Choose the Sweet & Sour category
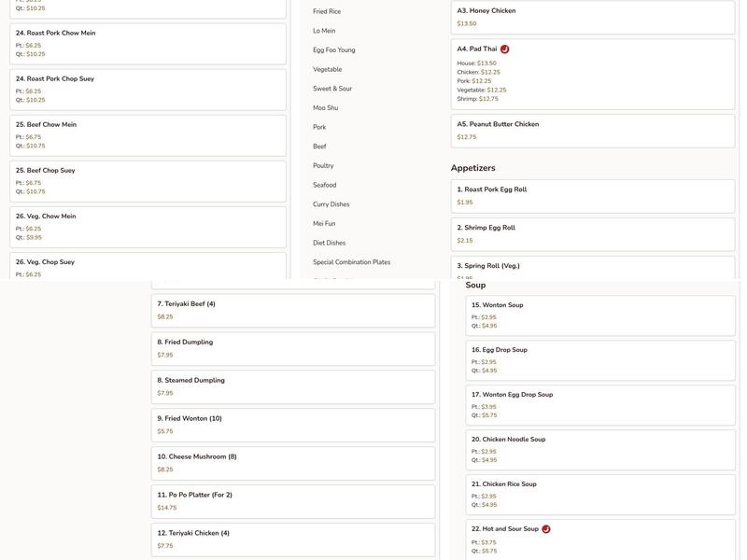747x560 pixels. (332, 89)
